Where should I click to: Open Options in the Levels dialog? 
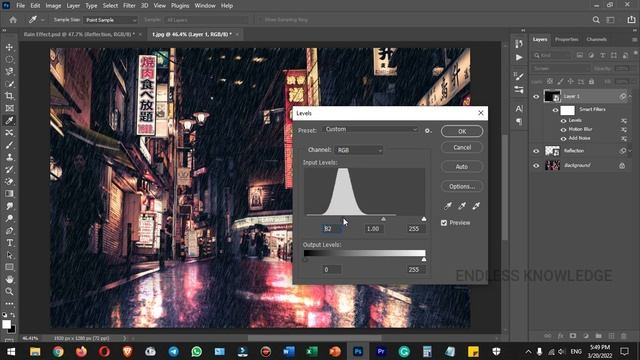pos(462,187)
